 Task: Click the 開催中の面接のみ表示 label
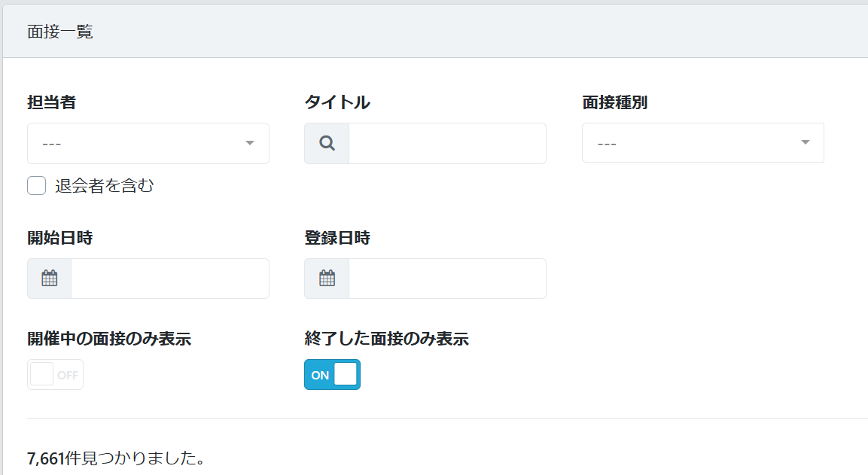click(x=109, y=339)
